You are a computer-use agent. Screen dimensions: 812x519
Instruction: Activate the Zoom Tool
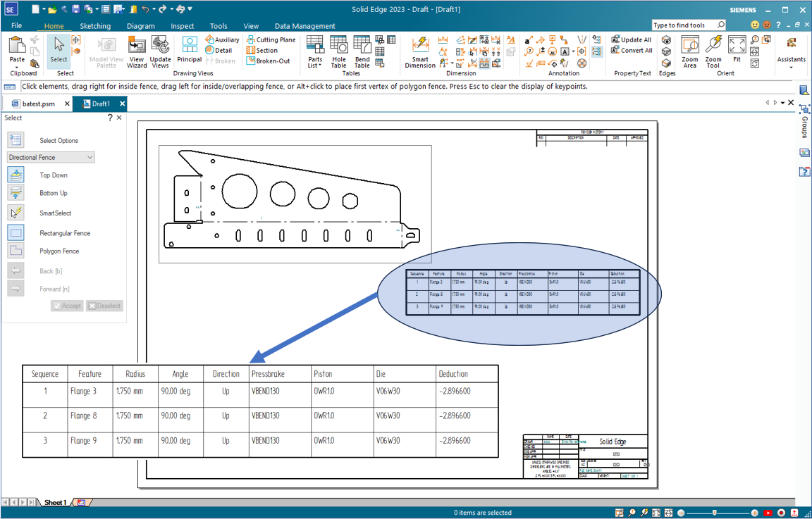coord(713,48)
